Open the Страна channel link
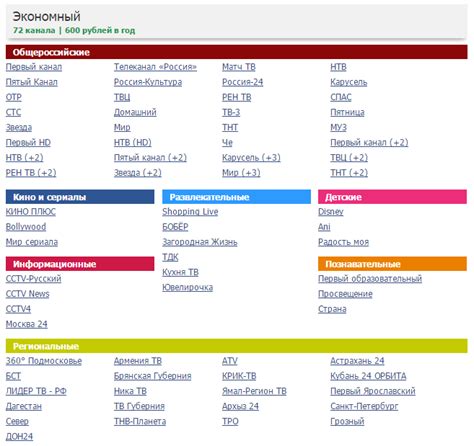Screen dimensions: 474x446 tap(332, 309)
